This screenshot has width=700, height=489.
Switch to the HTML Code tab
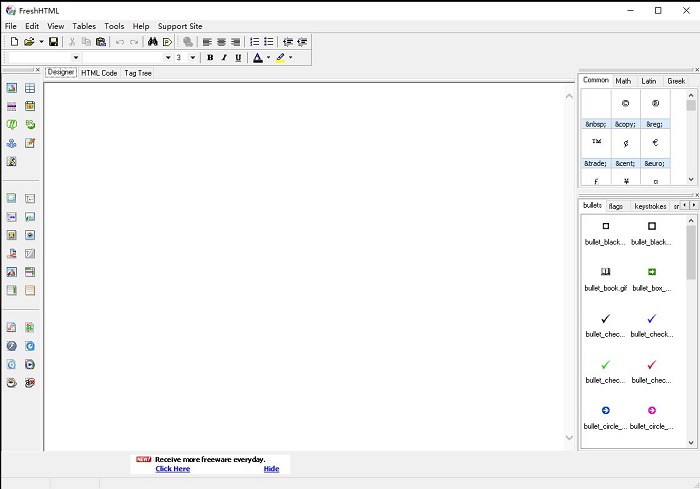click(99, 73)
